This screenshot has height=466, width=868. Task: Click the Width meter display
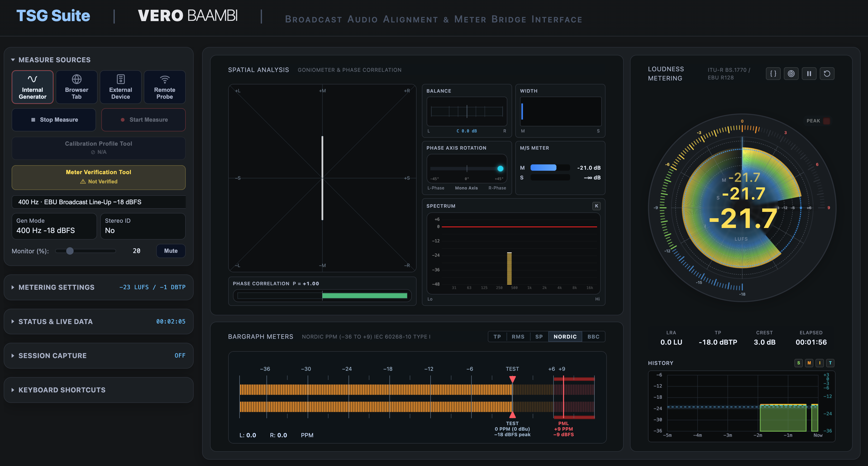click(560, 111)
